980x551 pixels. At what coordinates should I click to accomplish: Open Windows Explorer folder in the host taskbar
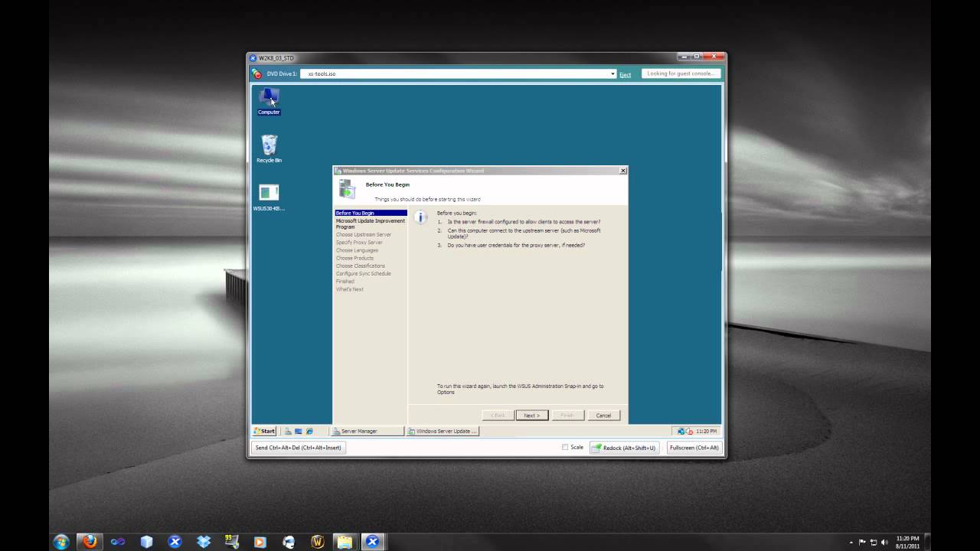coord(345,542)
